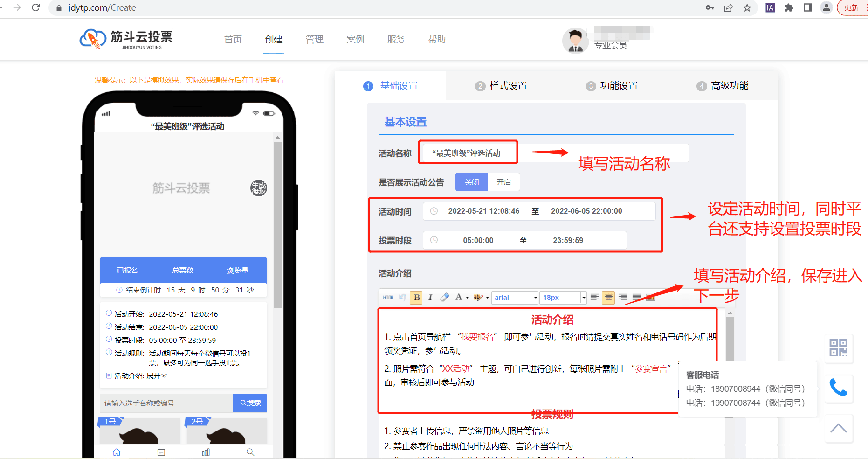Open 创建 in the navigation

[274, 40]
